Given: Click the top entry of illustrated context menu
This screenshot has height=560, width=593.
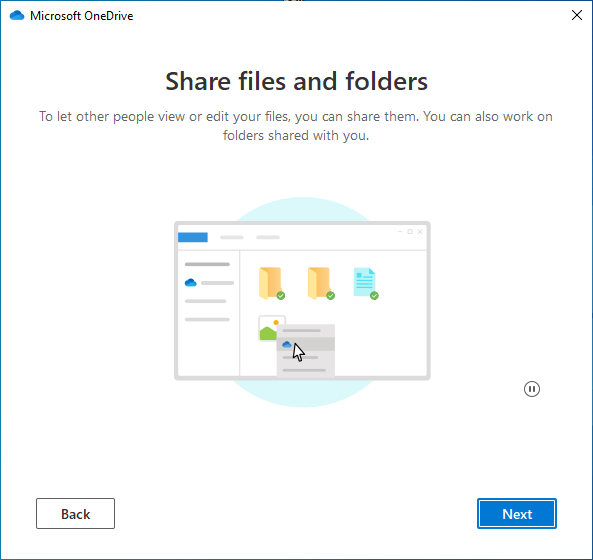Looking at the screenshot, I should 302,330.
